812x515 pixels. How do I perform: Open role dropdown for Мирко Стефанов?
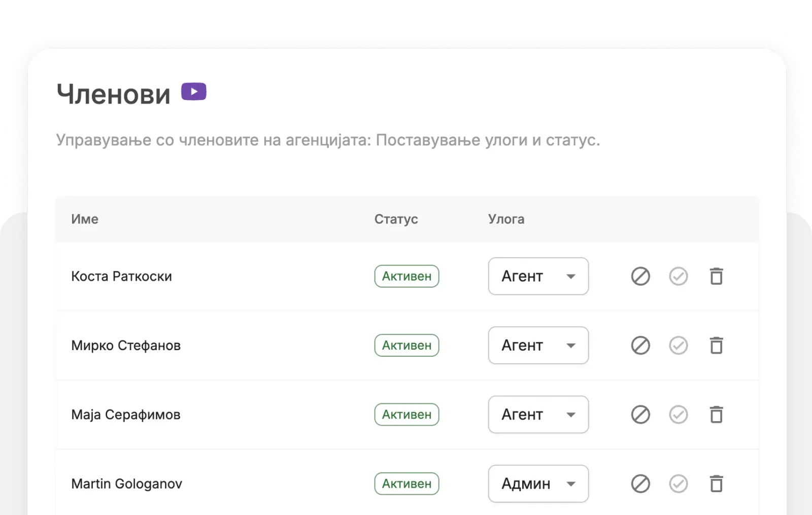tap(538, 346)
